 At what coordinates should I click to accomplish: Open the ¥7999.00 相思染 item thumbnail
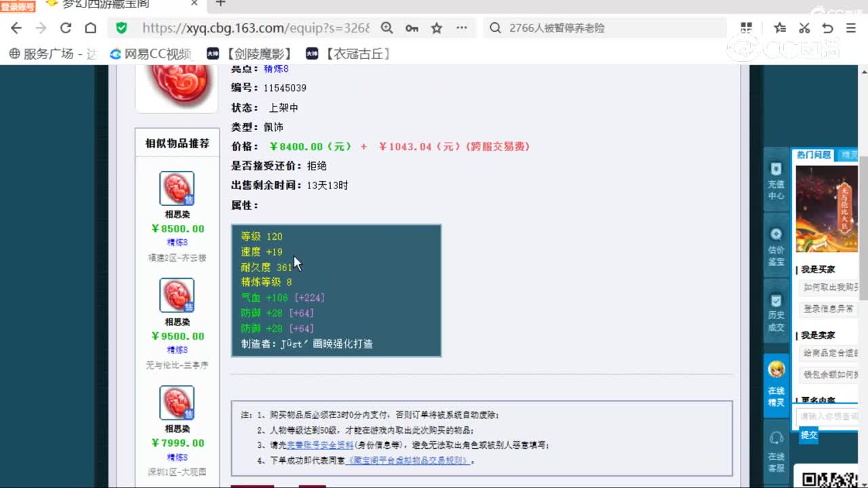point(177,403)
